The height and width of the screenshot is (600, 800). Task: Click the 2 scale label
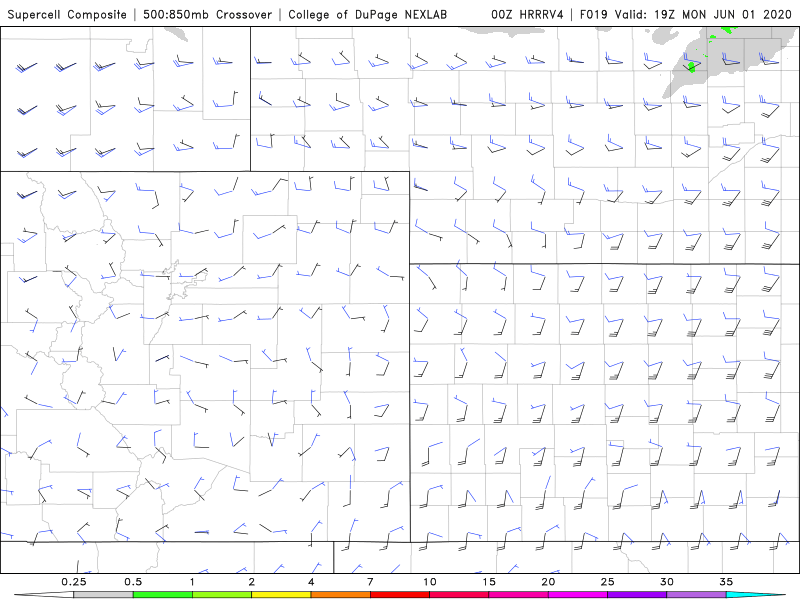pos(252,582)
